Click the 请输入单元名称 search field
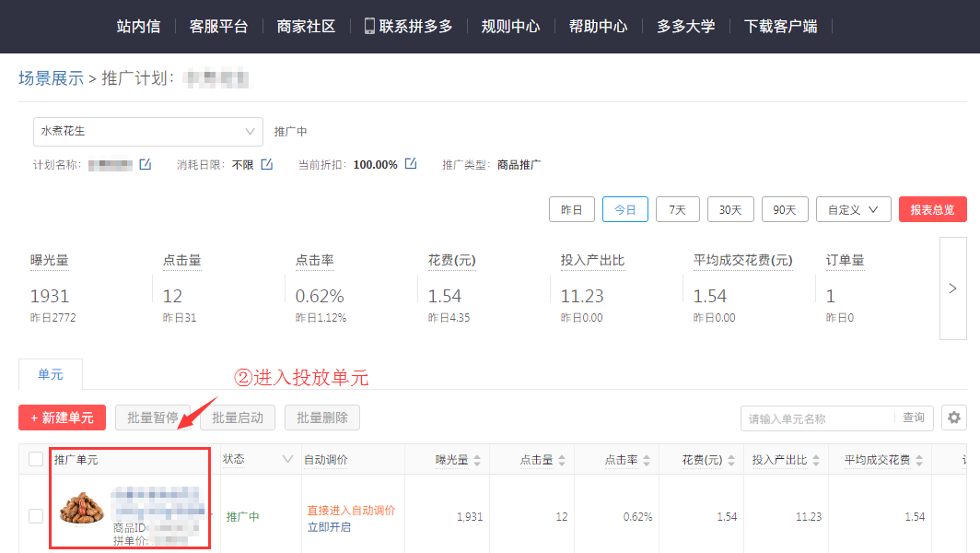 point(817,418)
